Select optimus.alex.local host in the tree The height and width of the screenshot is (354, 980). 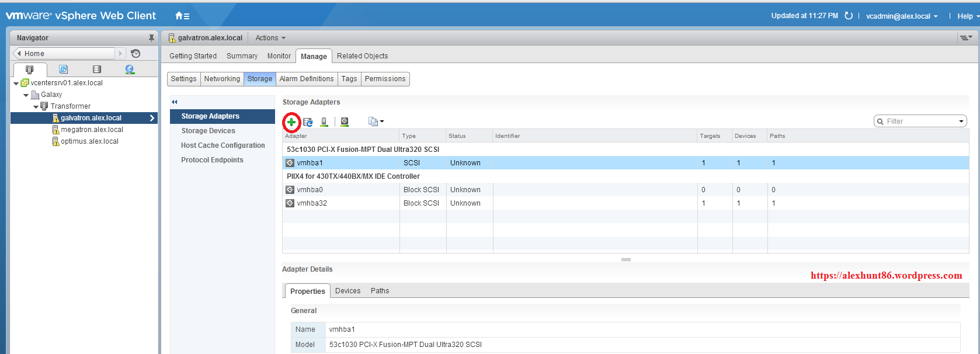tap(89, 141)
